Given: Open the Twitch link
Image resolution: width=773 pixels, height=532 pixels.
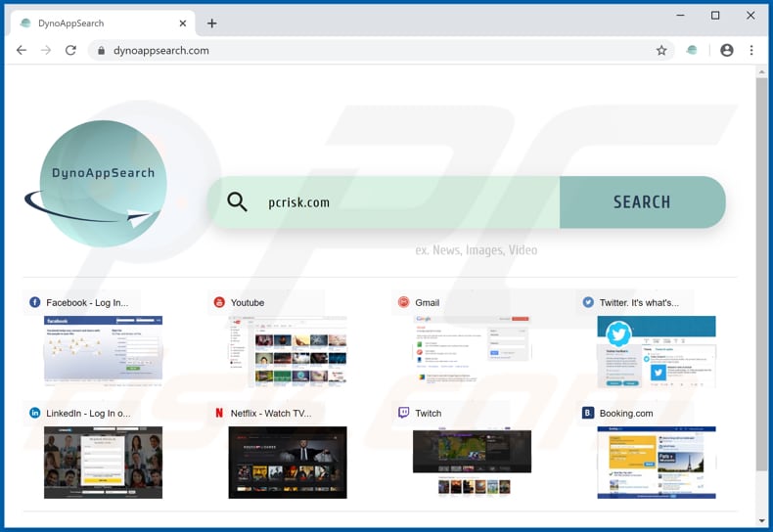Looking at the screenshot, I should (x=428, y=414).
